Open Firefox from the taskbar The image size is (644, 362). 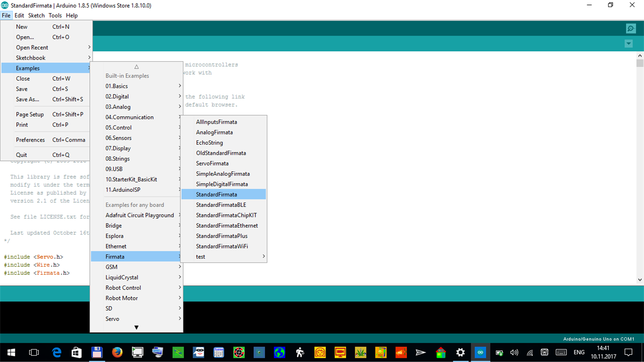pyautogui.click(x=117, y=353)
